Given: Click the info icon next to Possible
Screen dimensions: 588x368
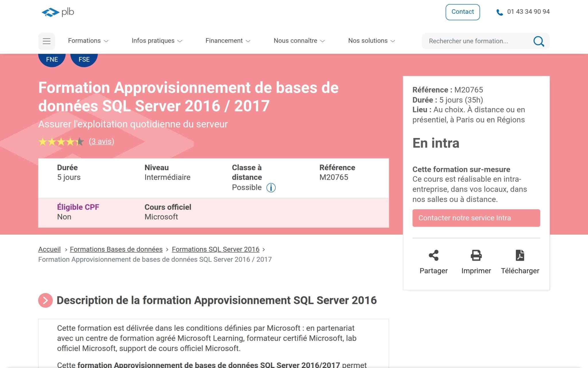Looking at the screenshot, I should (x=271, y=187).
